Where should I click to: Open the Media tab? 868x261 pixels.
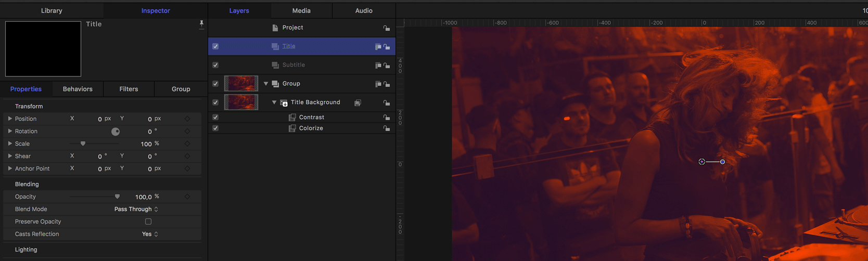pyautogui.click(x=301, y=10)
